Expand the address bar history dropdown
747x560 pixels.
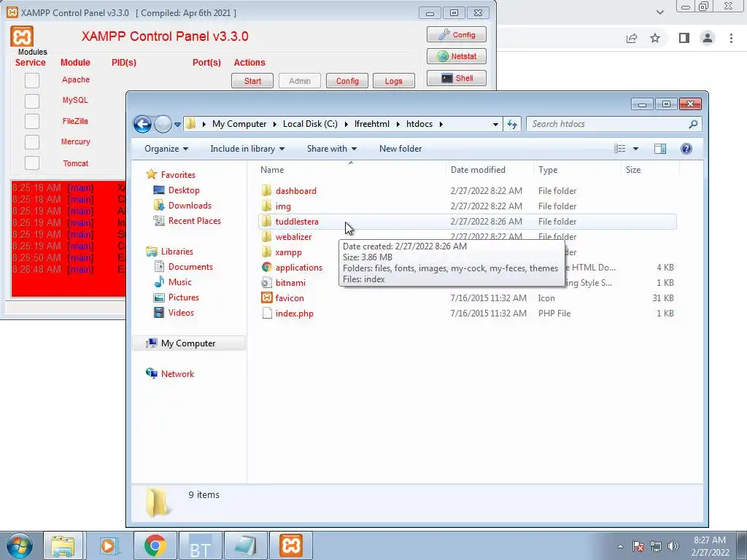495,124
